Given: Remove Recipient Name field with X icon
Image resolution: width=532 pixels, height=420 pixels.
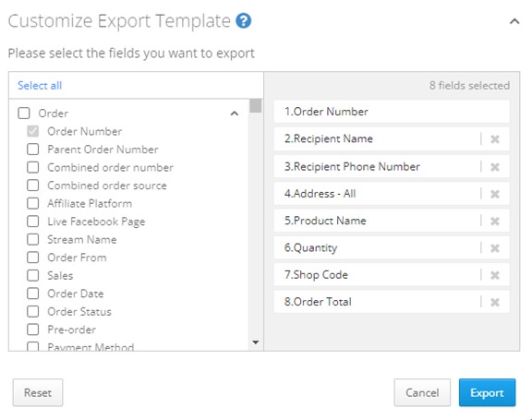Looking at the screenshot, I should [495, 139].
